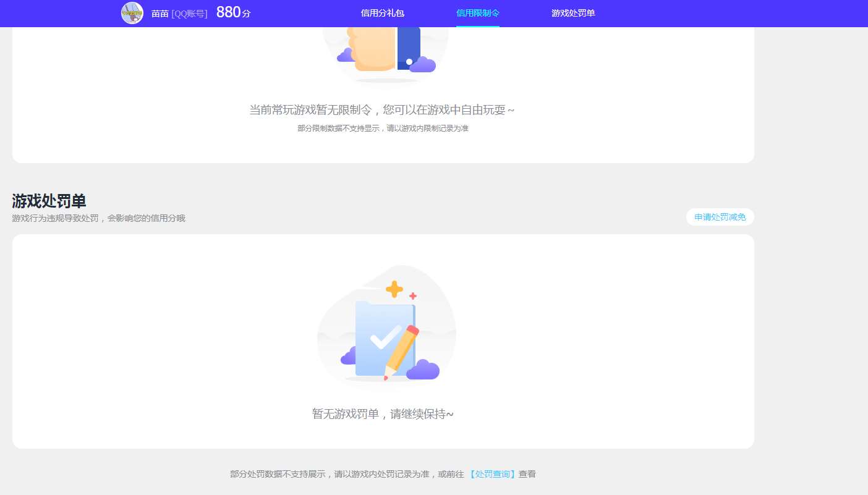
Task: Select the username 苗苗
Action: point(160,14)
